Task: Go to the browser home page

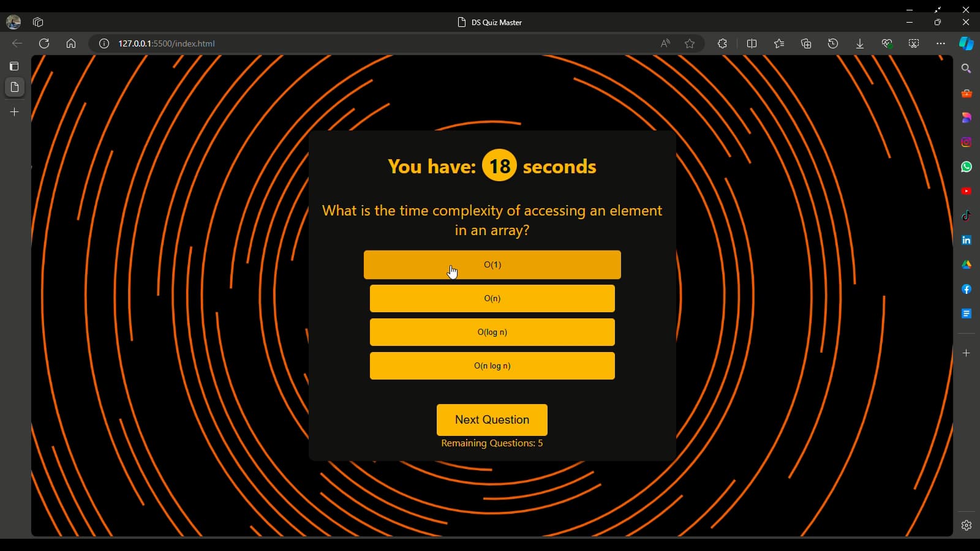Action: [x=71, y=43]
